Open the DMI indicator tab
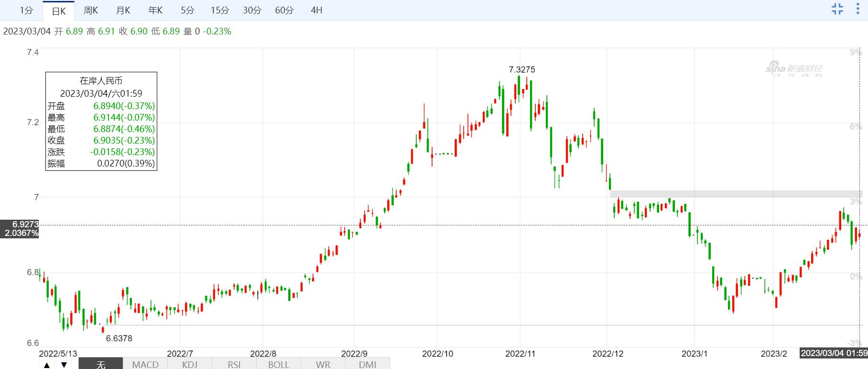Image resolution: width=868 pixels, height=369 pixels. pyautogui.click(x=368, y=364)
